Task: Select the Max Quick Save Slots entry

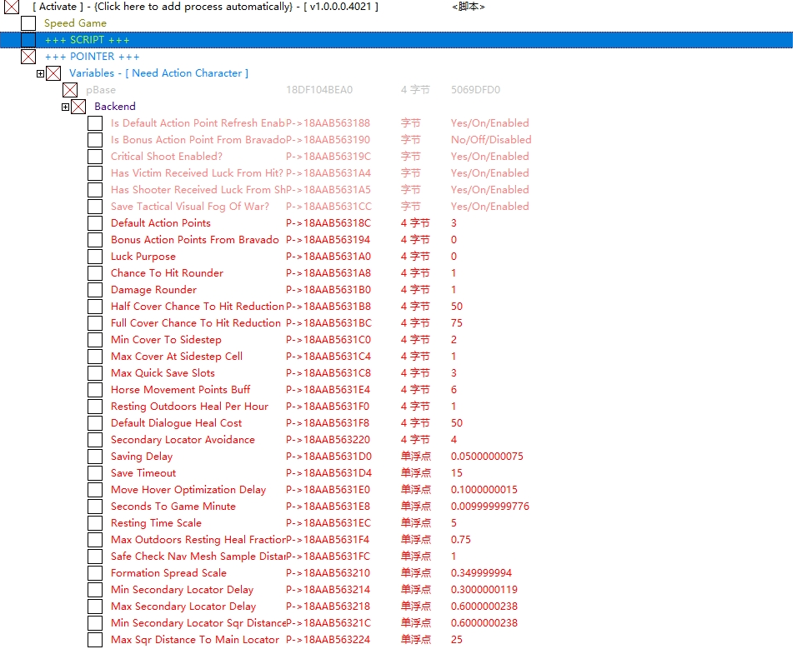Action: (x=163, y=373)
